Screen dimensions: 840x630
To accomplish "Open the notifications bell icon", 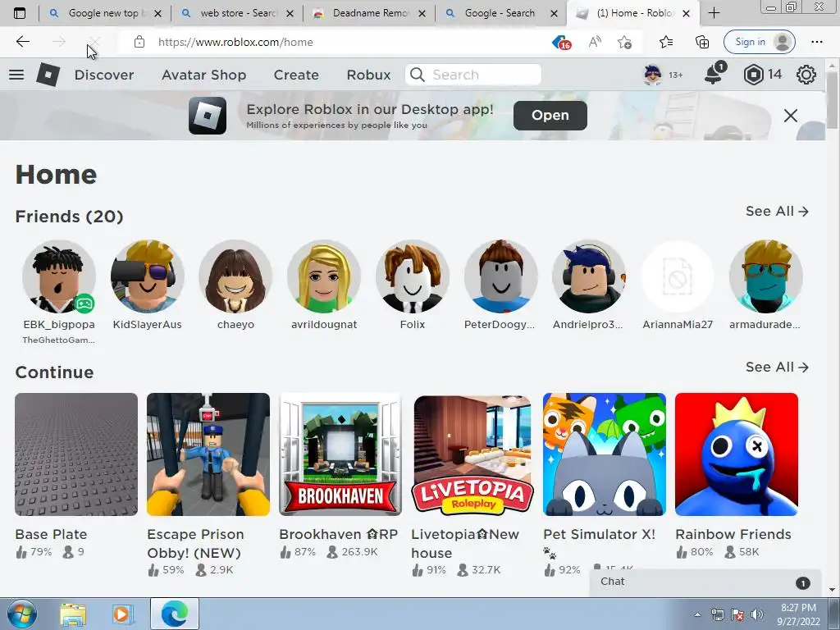I will point(714,74).
